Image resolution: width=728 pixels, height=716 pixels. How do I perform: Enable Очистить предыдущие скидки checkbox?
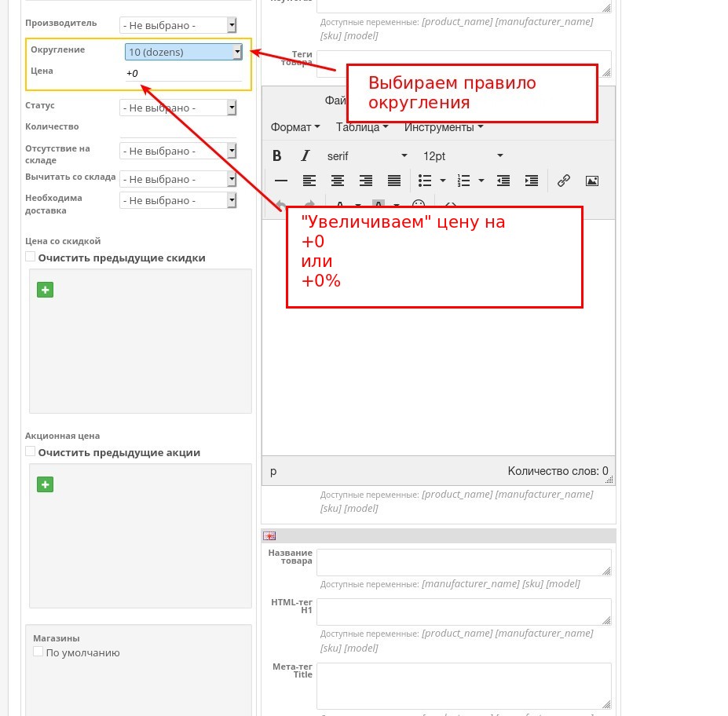click(30, 256)
